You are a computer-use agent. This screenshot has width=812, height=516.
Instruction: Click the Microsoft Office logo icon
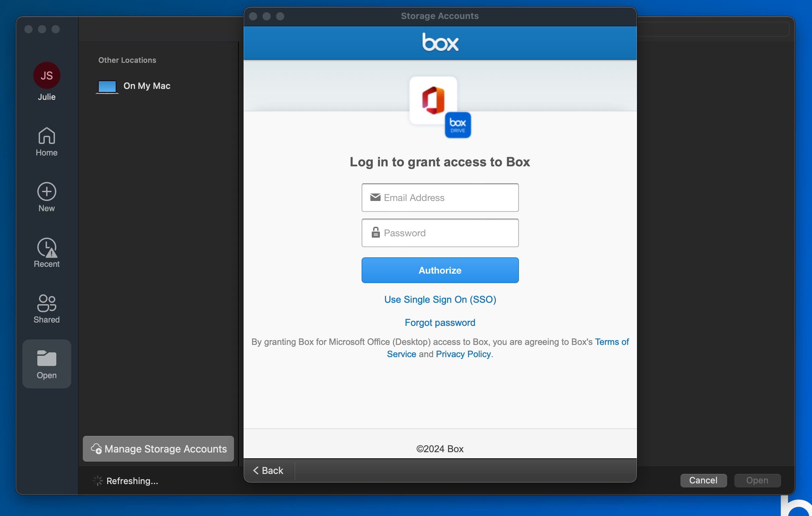[x=433, y=100]
